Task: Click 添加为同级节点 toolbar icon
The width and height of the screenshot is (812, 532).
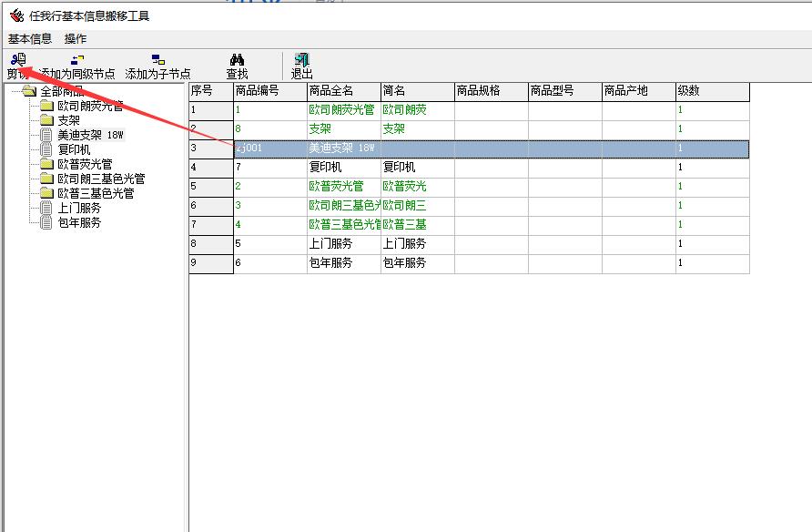Action: (77, 59)
